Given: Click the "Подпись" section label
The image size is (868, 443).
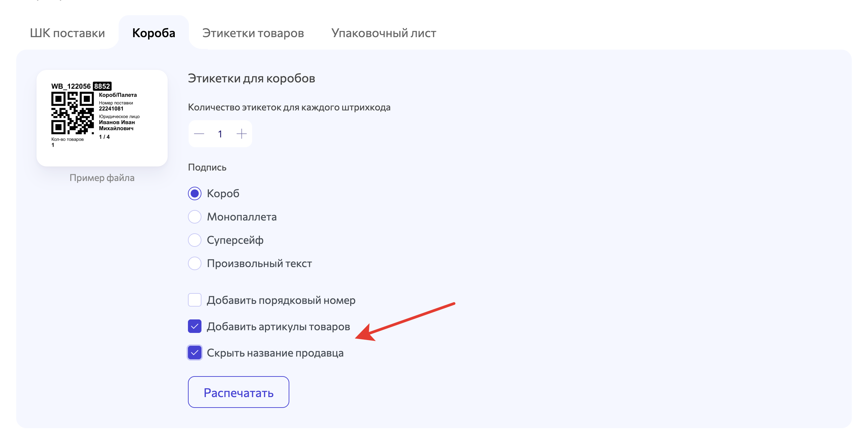Looking at the screenshot, I should pyautogui.click(x=207, y=167).
